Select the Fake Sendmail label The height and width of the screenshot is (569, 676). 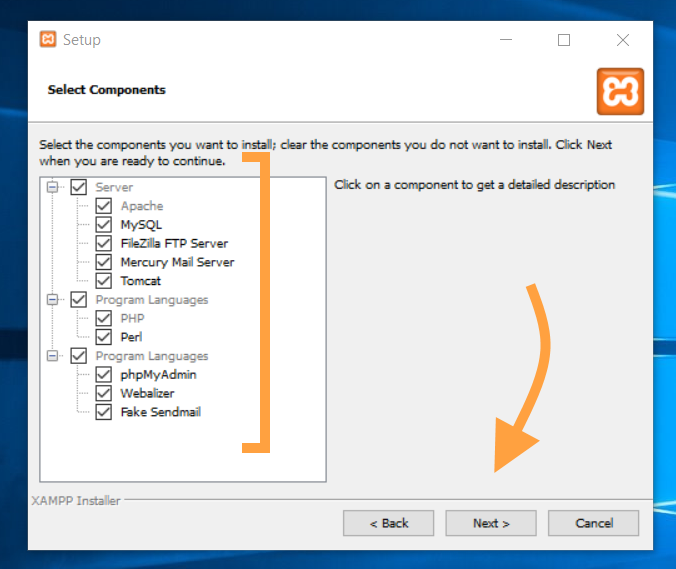[161, 412]
